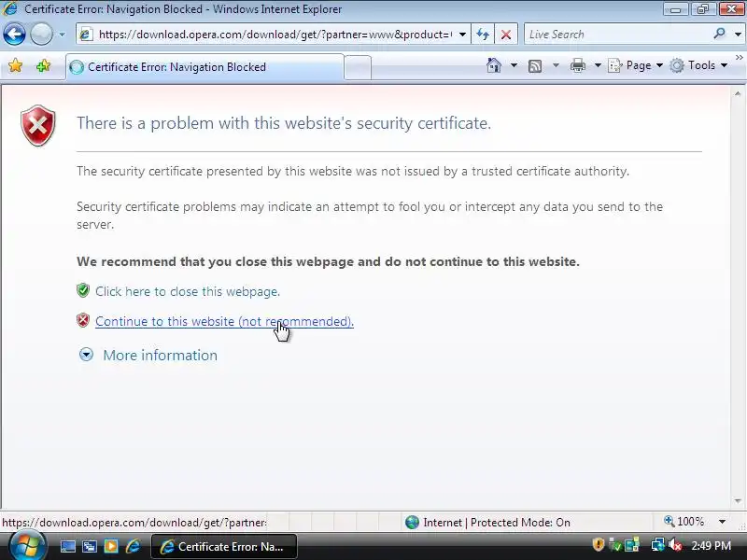Click the green-squares tray icon
This screenshot has width=747, height=560.
[x=632, y=545]
